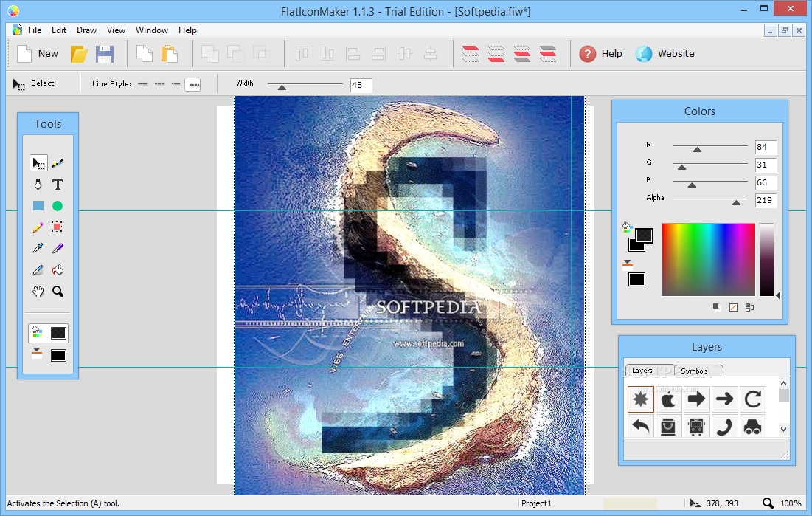Click the fill color swatch in Tools panel
This screenshot has height=516, width=812.
point(58,333)
